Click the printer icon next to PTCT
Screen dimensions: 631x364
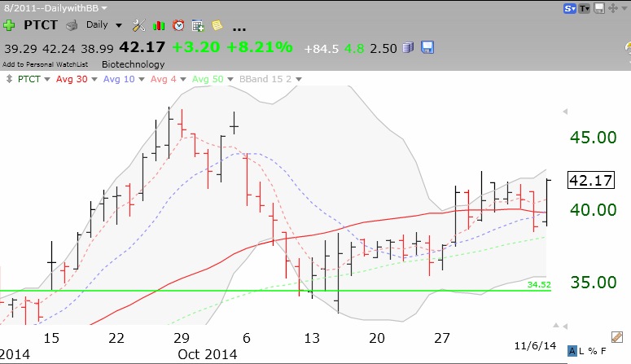tap(72, 26)
